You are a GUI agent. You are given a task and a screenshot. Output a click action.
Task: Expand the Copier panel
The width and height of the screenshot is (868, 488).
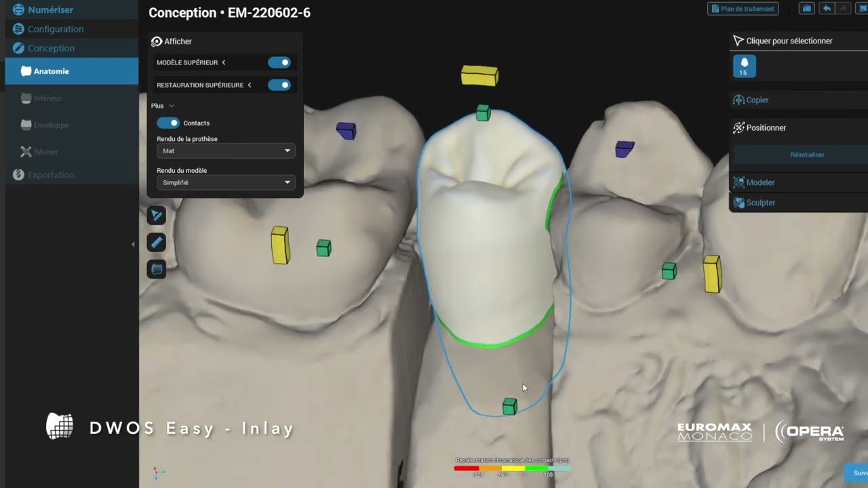798,100
